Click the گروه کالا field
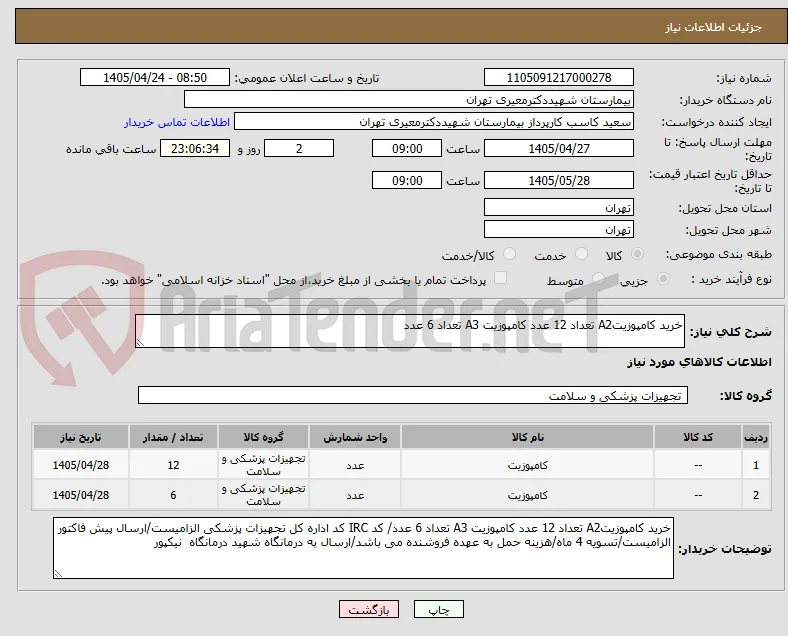The width and height of the screenshot is (788, 636). (x=413, y=395)
